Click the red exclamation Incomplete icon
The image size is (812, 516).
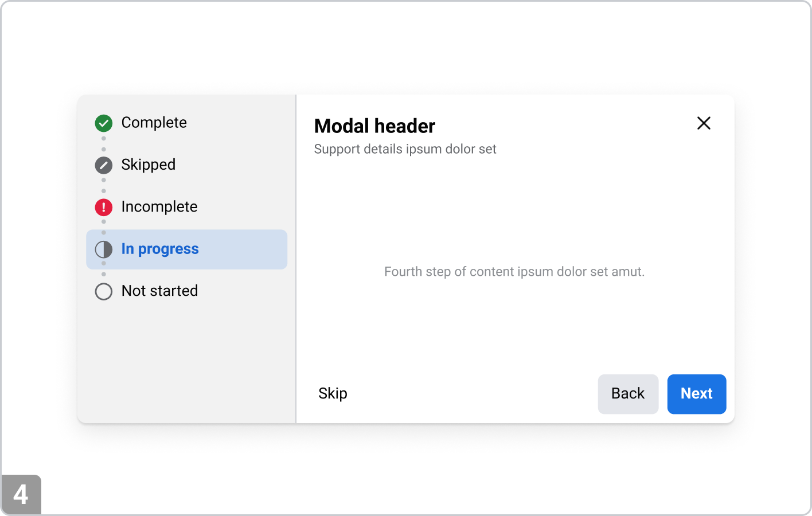(x=104, y=207)
